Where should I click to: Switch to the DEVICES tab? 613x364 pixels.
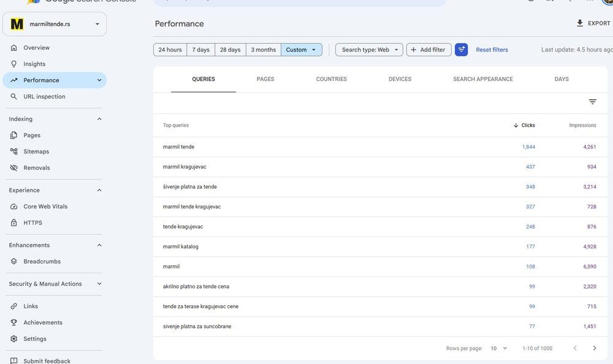point(400,79)
